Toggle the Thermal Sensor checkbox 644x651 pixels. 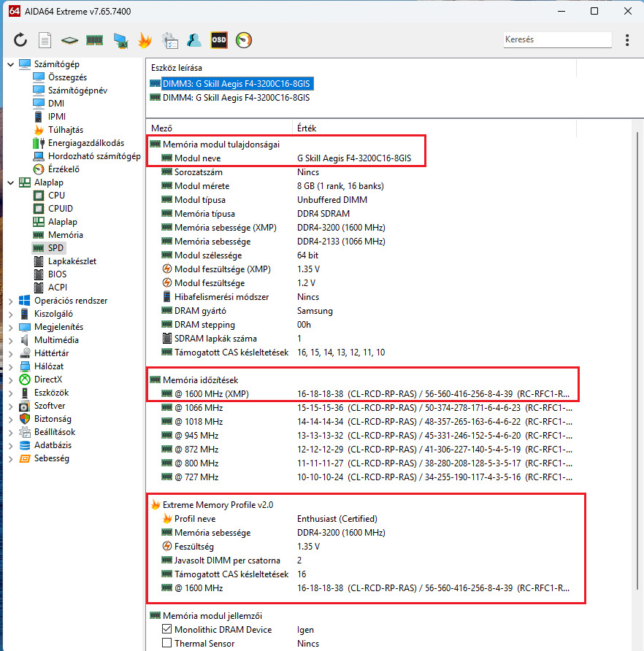166,643
